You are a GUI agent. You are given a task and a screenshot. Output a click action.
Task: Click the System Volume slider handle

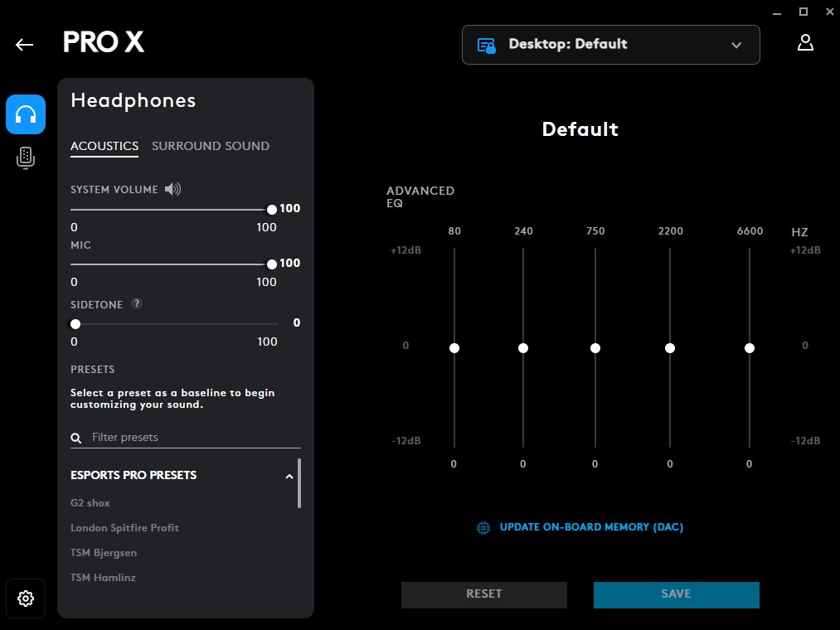click(272, 210)
